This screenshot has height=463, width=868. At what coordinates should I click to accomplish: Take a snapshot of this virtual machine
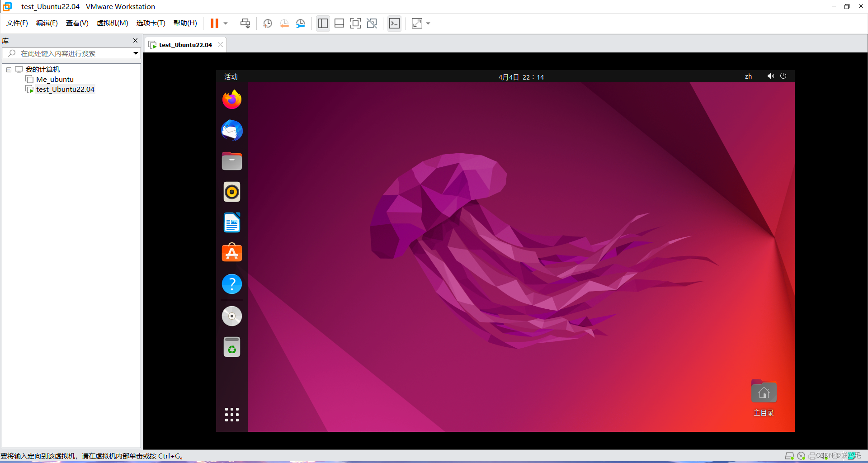(268, 23)
